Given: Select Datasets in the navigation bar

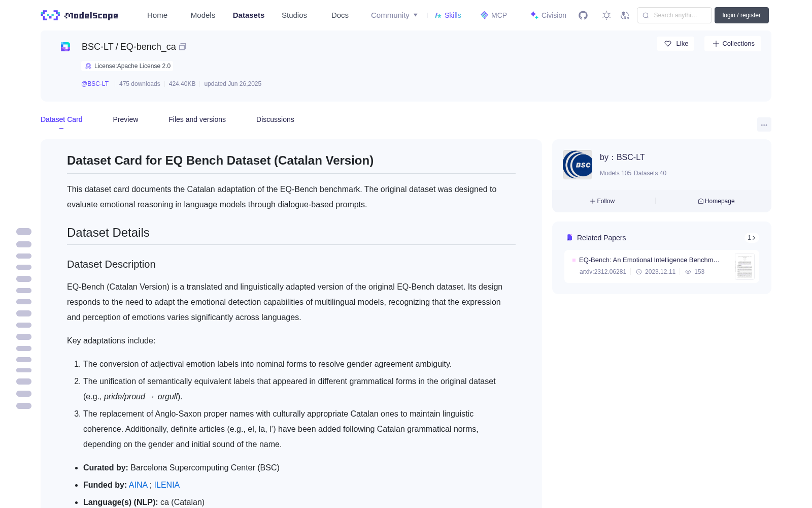Looking at the screenshot, I should coord(249,15).
